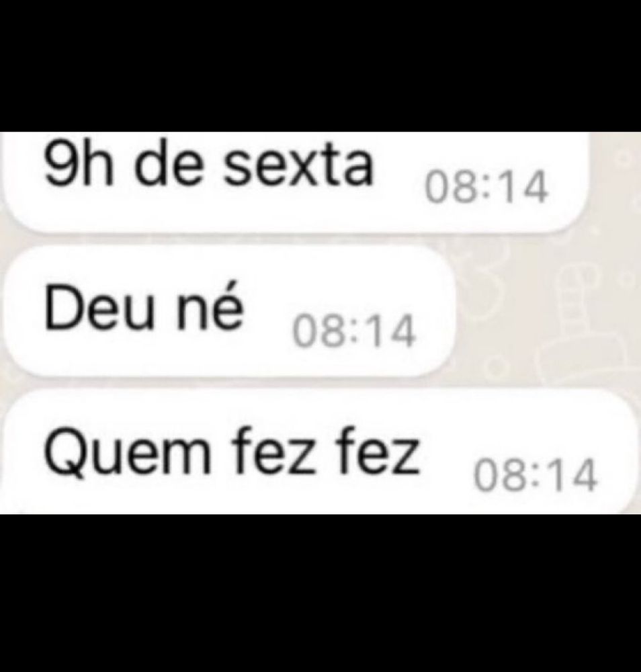
Task: Select the "Quem fez fez" message bubble
Action: click(x=319, y=452)
